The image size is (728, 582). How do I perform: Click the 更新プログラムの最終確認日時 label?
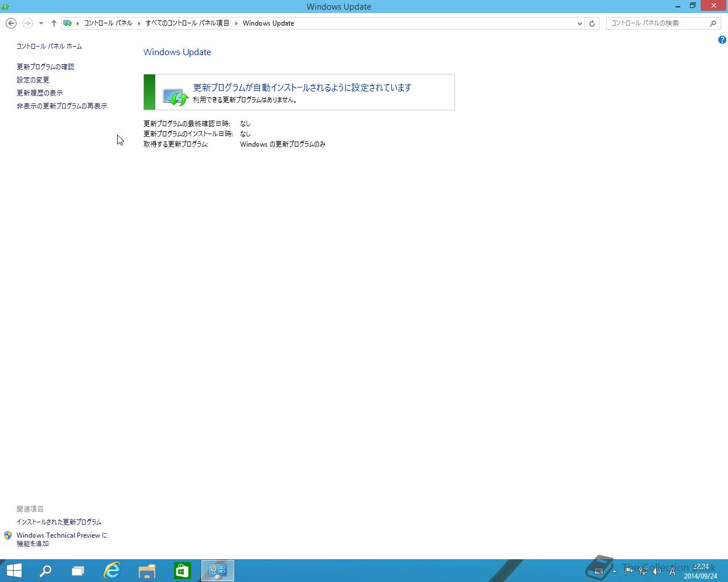click(187, 124)
